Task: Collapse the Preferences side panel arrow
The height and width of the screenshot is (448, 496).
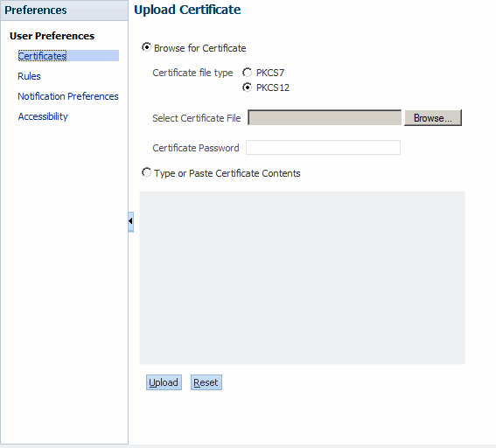Action: coord(130,221)
